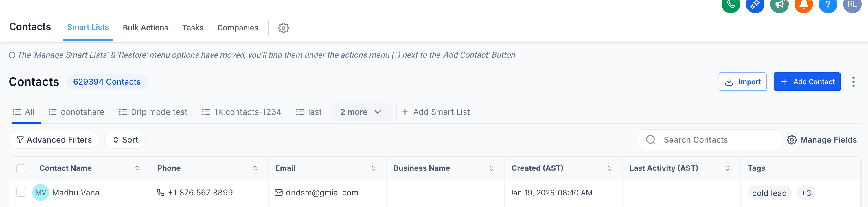
Task: Sort by the Contact Name column arrows
Action: (x=137, y=168)
